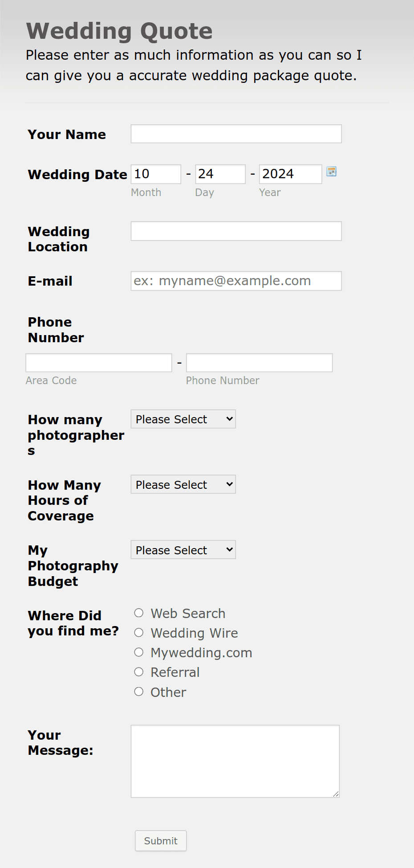Viewport: 414px width, 868px height.
Task: Expand the Hours of Coverage dropdown
Action: (x=183, y=484)
